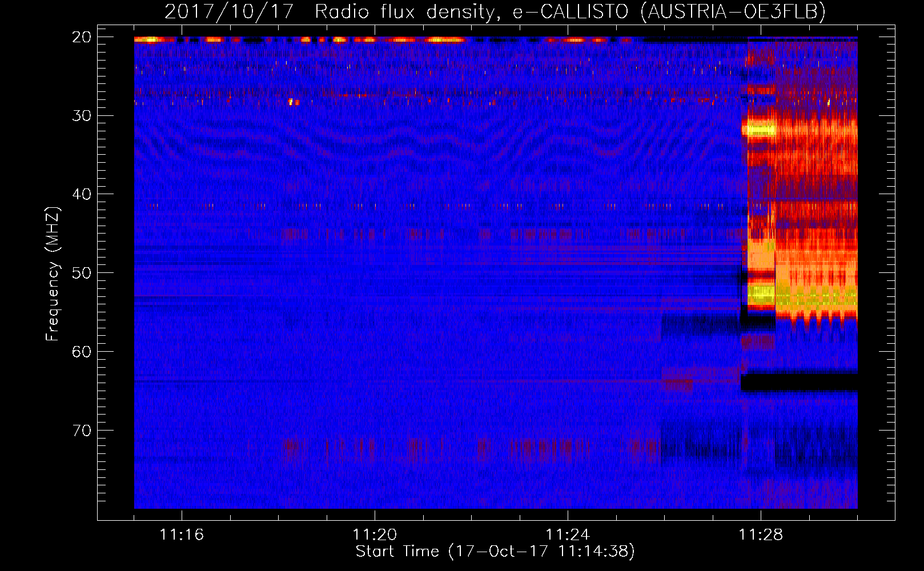Click the 60 MHz frequency tick label
This screenshot has width=924, height=571.
[82, 352]
